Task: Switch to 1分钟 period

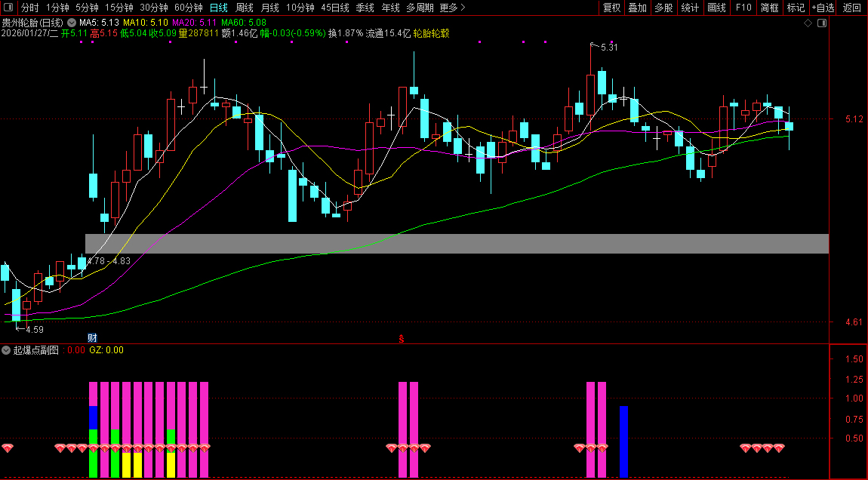Action: click(x=57, y=8)
